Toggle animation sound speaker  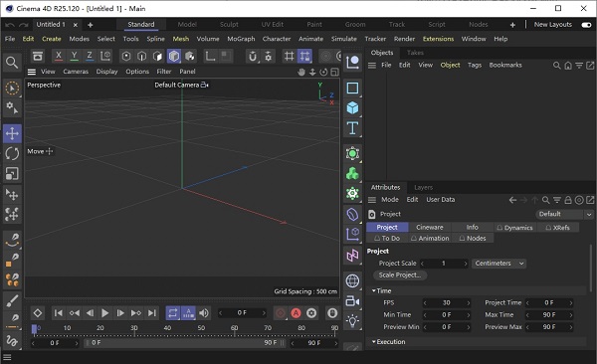[204, 313]
